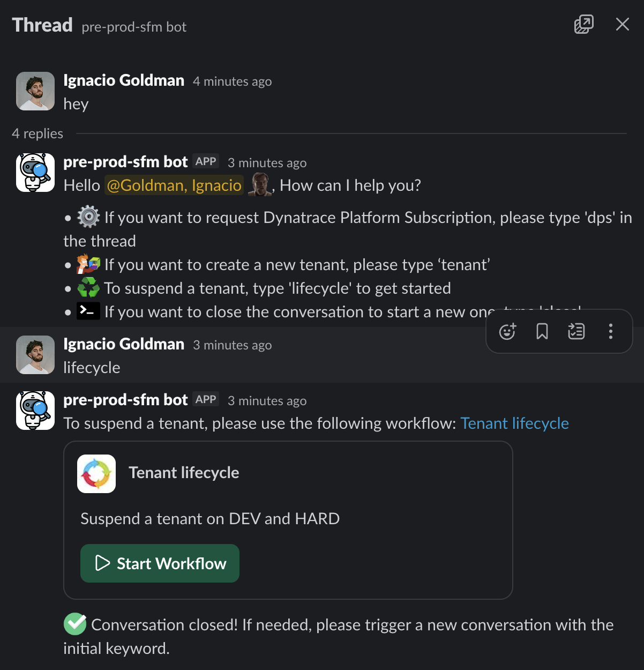Click the gear emoji beside Dynatrace line
The width and height of the screenshot is (644, 670).
88,217
